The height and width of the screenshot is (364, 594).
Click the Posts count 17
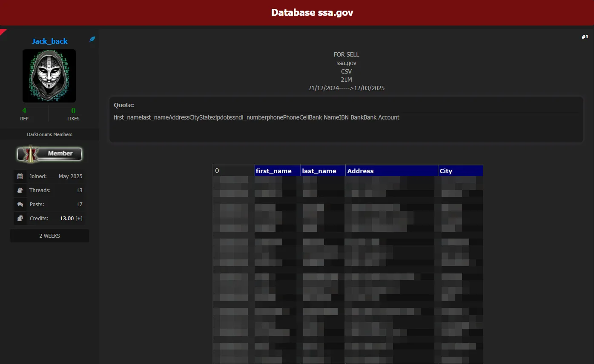tap(80, 204)
